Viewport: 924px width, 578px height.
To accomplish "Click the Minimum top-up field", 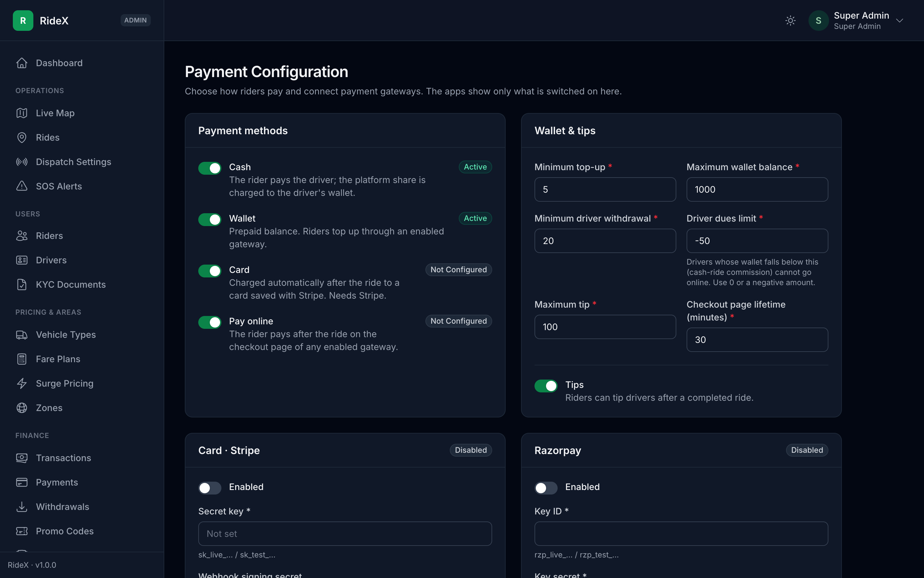I will (605, 189).
